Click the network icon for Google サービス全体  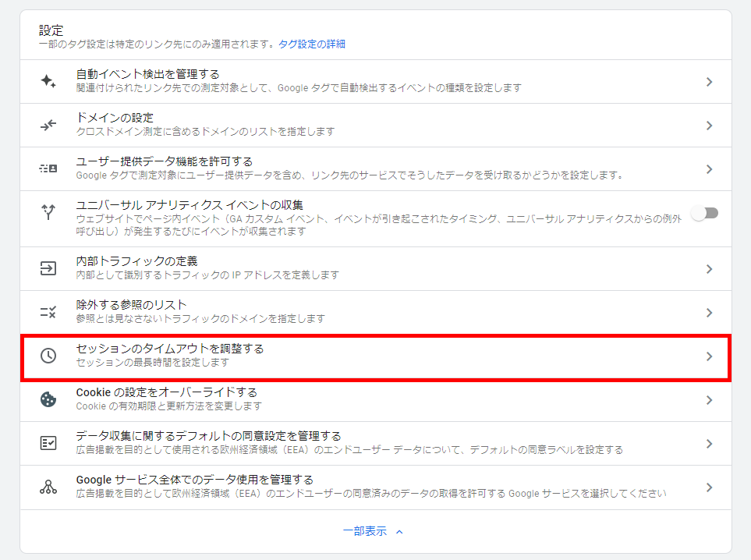(x=48, y=487)
